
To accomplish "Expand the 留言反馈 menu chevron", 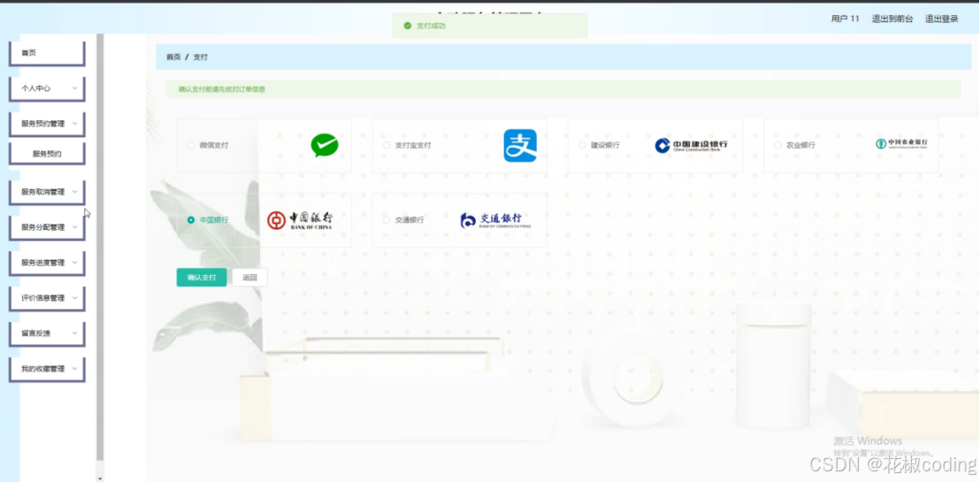I will [74, 333].
